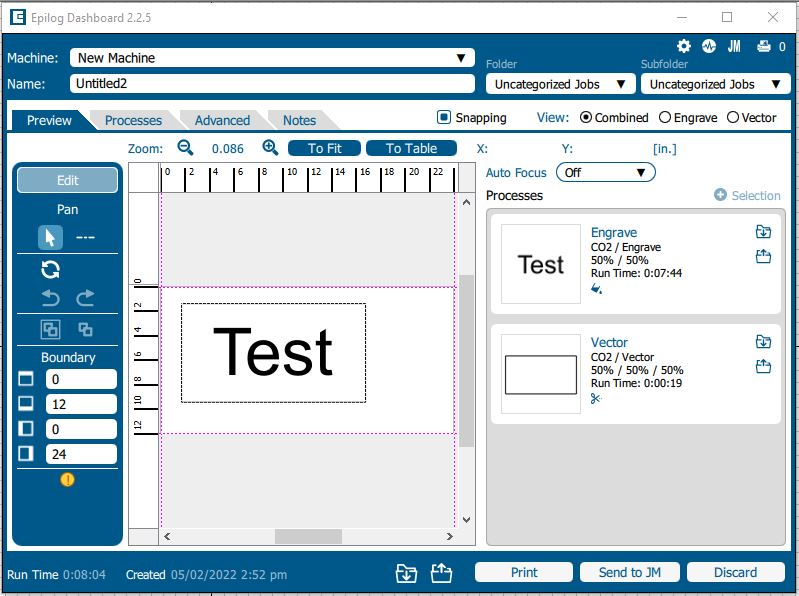Click the Engrave process Test thumbnail
The image size is (799, 596).
coord(541,264)
